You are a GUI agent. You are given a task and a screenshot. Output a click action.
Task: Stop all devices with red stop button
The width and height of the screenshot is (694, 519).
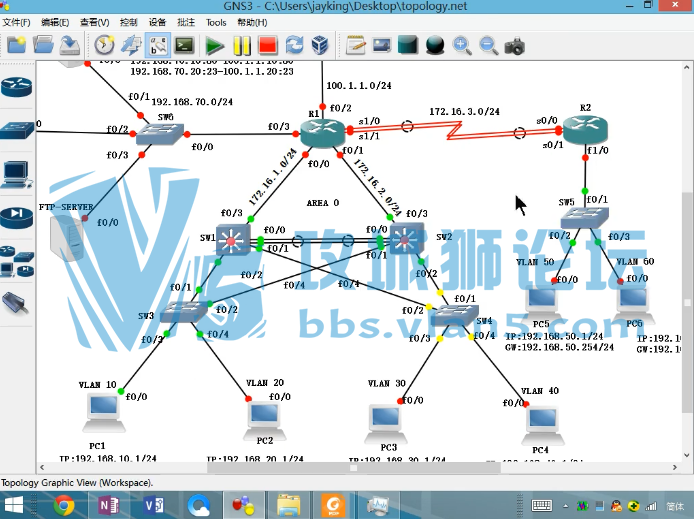click(x=268, y=45)
